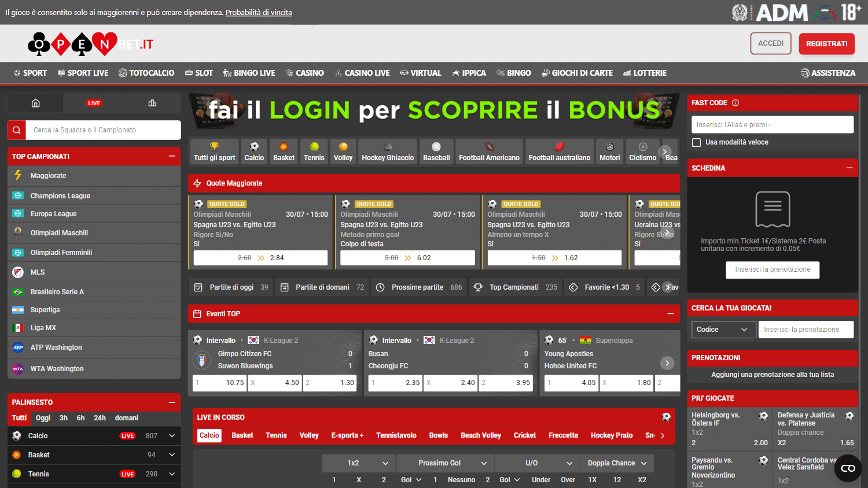Click the REGISTRATI button
Screen dimensions: 868x488
[x=826, y=44]
